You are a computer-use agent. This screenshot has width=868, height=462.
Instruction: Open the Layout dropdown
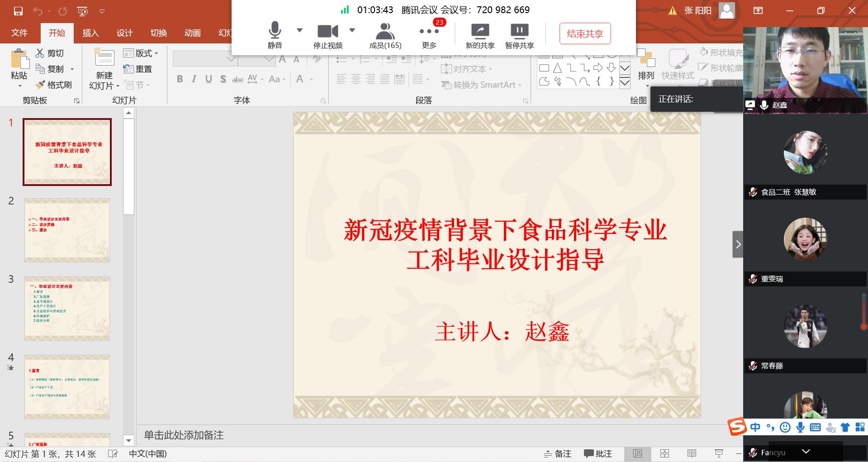click(x=141, y=53)
